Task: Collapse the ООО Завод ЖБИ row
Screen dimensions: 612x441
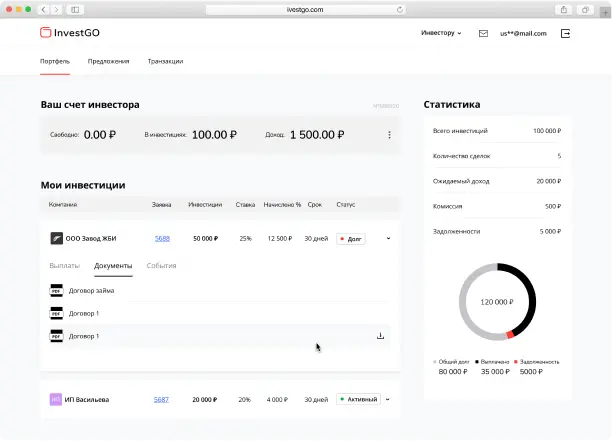Action: point(388,238)
